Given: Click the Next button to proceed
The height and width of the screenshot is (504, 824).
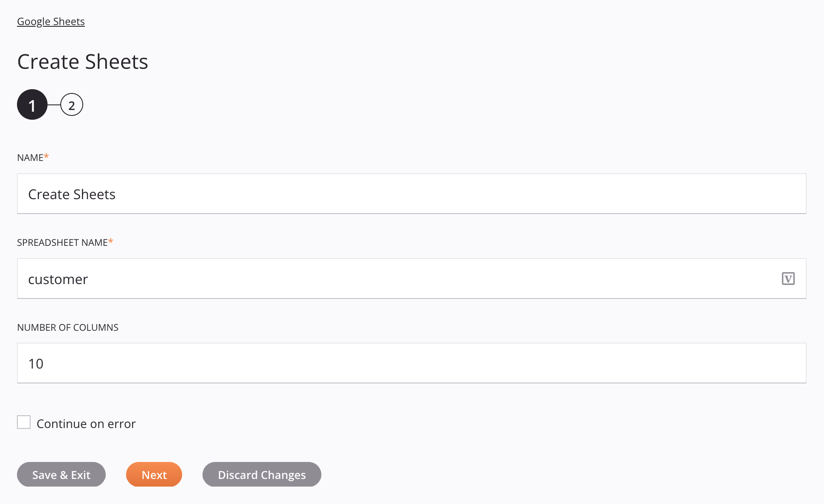Looking at the screenshot, I should pos(154,474).
